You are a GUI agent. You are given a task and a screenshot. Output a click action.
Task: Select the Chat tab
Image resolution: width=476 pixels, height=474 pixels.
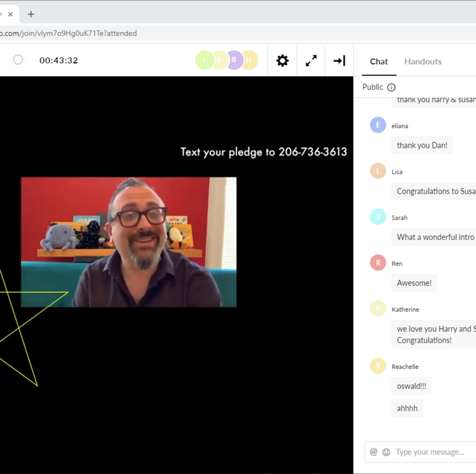coord(379,61)
